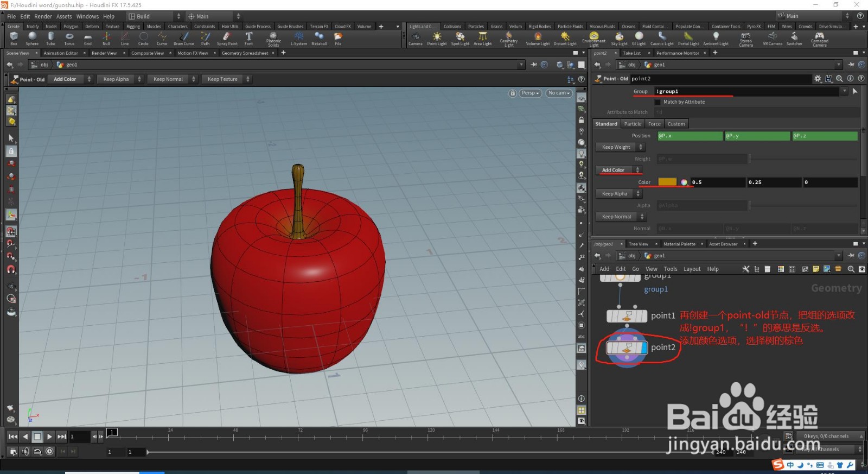Add a Spot Light from the shelf

pyautogui.click(x=460, y=39)
